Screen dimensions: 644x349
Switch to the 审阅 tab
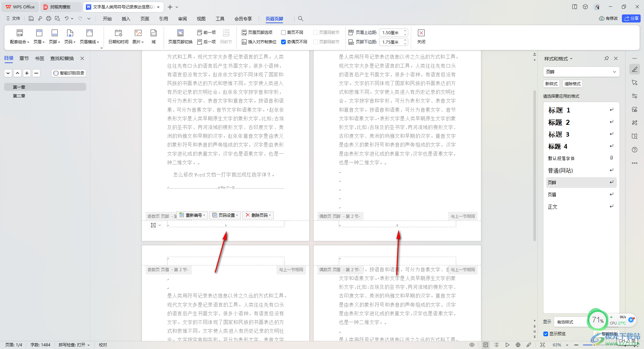pyautogui.click(x=182, y=19)
